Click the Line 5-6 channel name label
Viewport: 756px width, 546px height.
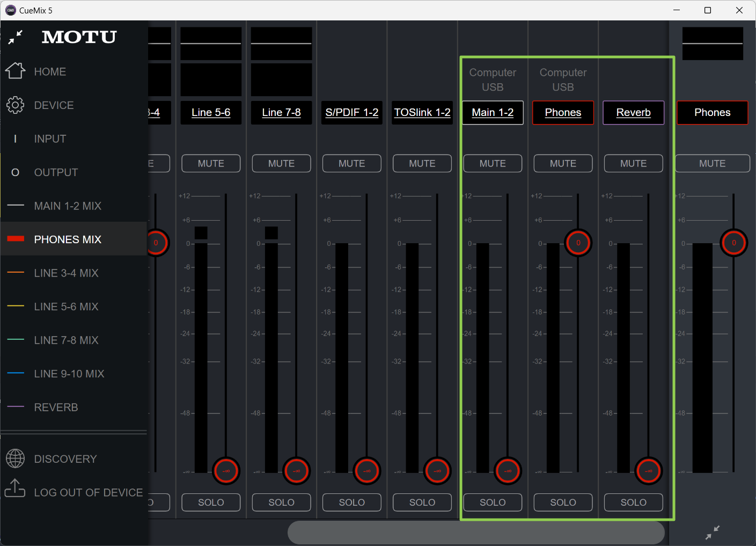211,113
